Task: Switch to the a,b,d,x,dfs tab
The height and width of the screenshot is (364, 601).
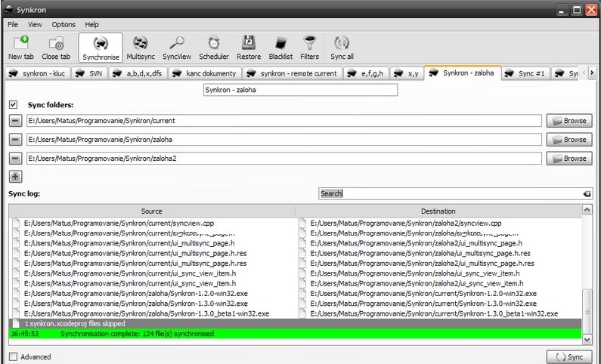Action: pos(138,73)
